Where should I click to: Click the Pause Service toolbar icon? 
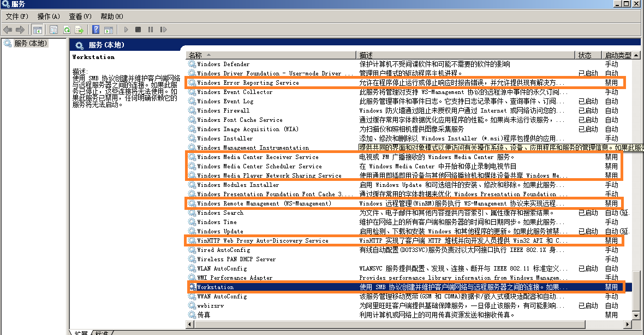151,30
